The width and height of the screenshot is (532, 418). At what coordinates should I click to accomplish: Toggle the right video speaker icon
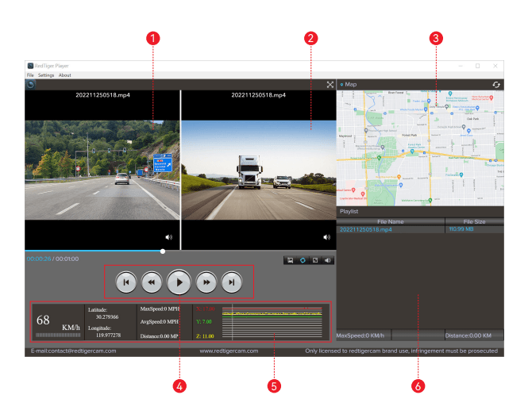(326, 237)
